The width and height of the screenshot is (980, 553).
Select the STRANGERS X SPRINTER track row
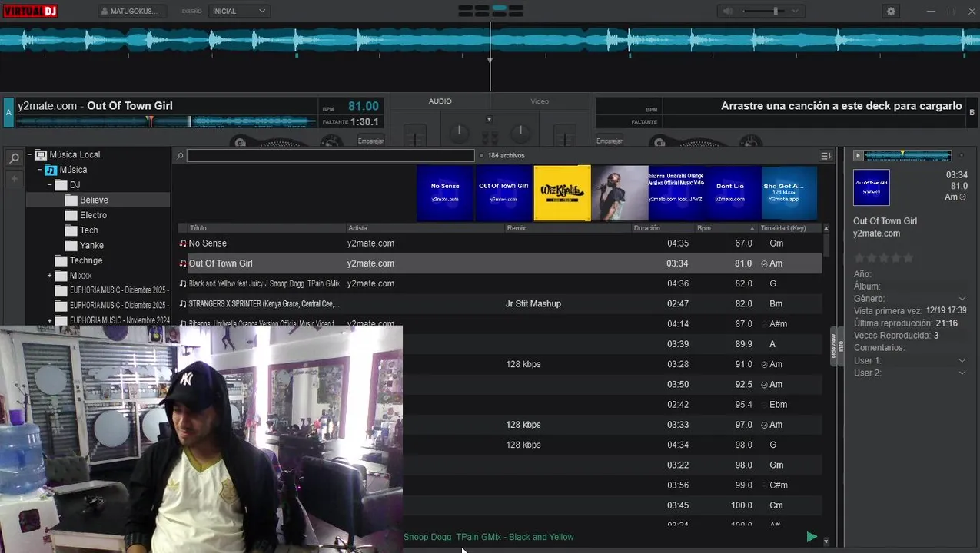pos(500,304)
